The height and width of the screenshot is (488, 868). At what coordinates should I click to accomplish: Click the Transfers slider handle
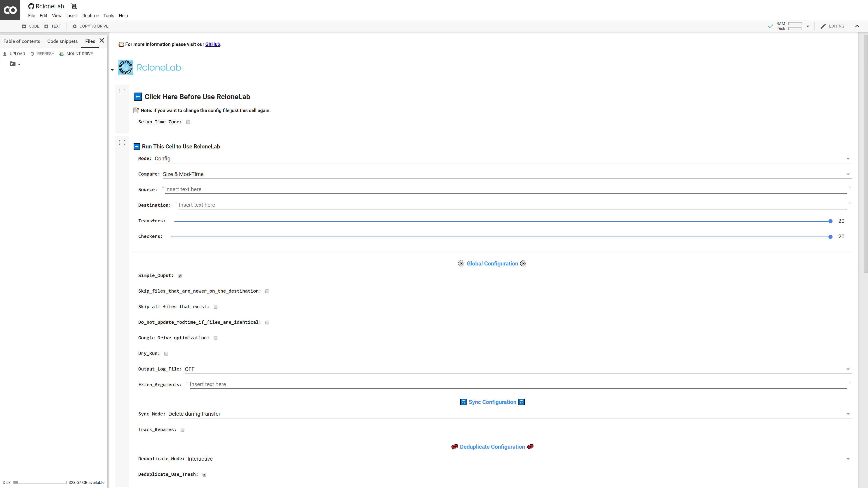[830, 221]
